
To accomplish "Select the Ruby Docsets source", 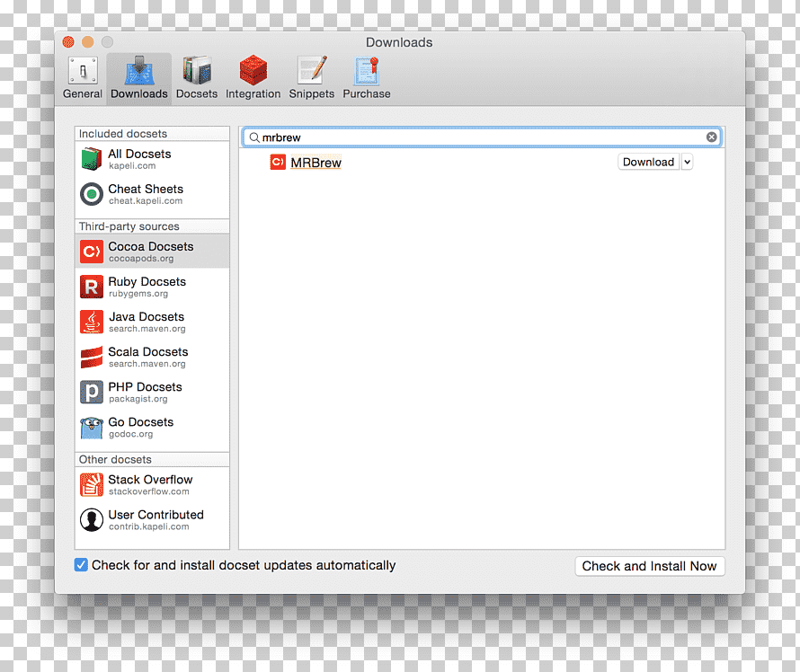I will (152, 287).
